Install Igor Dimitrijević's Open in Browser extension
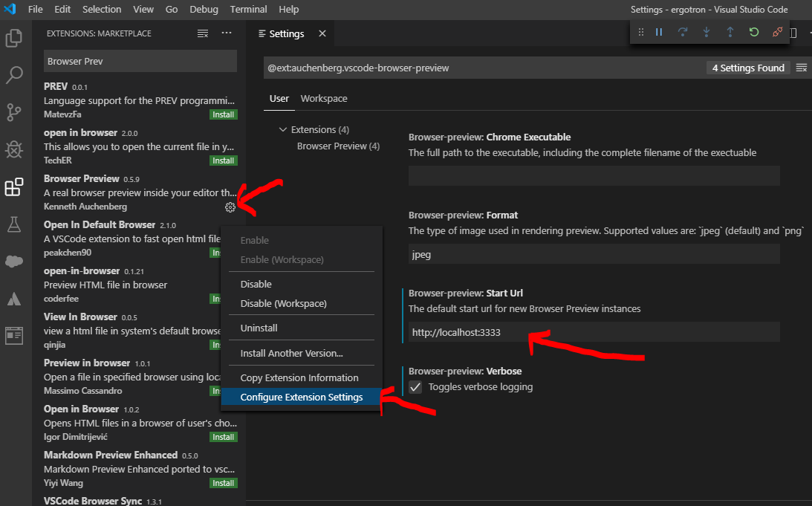 tap(223, 437)
